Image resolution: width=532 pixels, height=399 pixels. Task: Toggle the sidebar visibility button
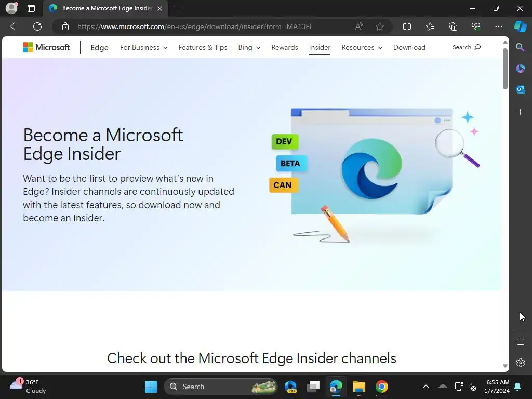pyautogui.click(x=521, y=342)
